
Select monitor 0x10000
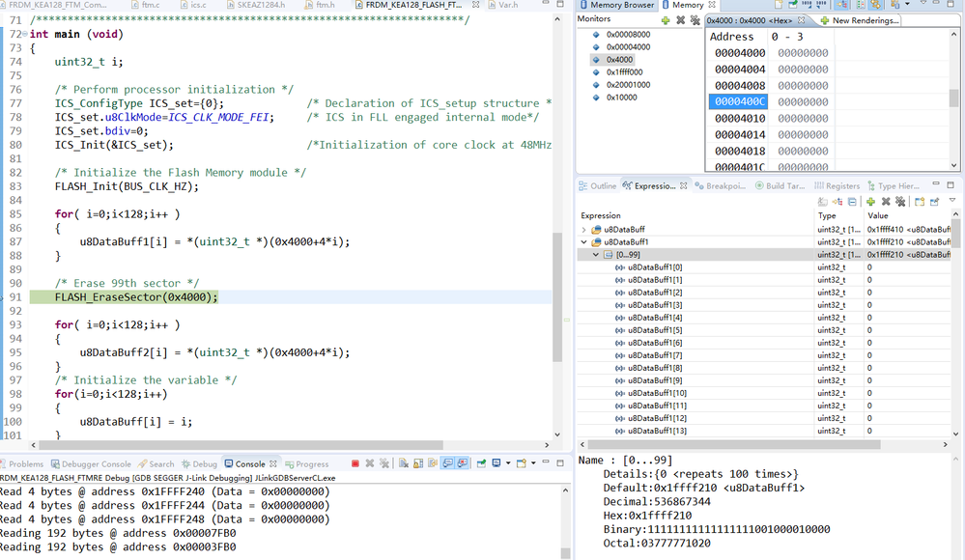(621, 98)
